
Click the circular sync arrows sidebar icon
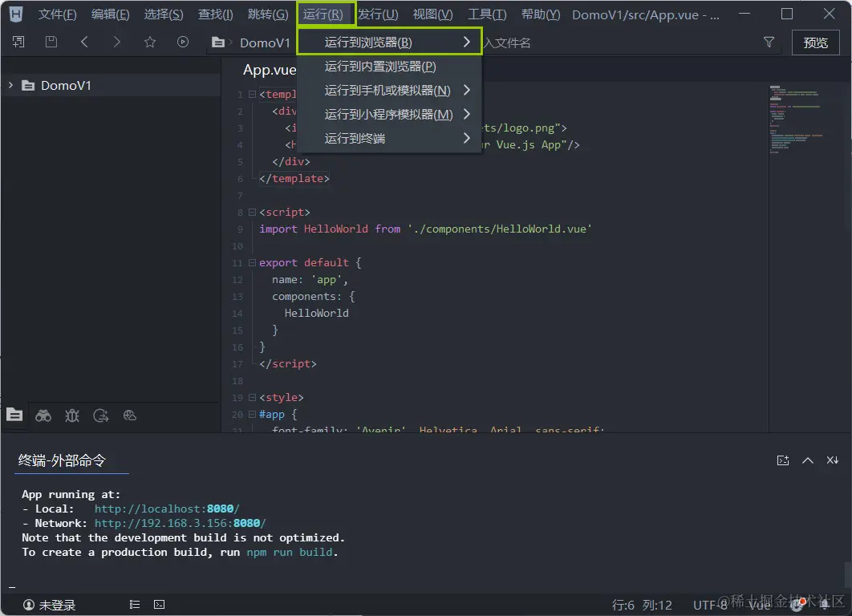pos(101,416)
